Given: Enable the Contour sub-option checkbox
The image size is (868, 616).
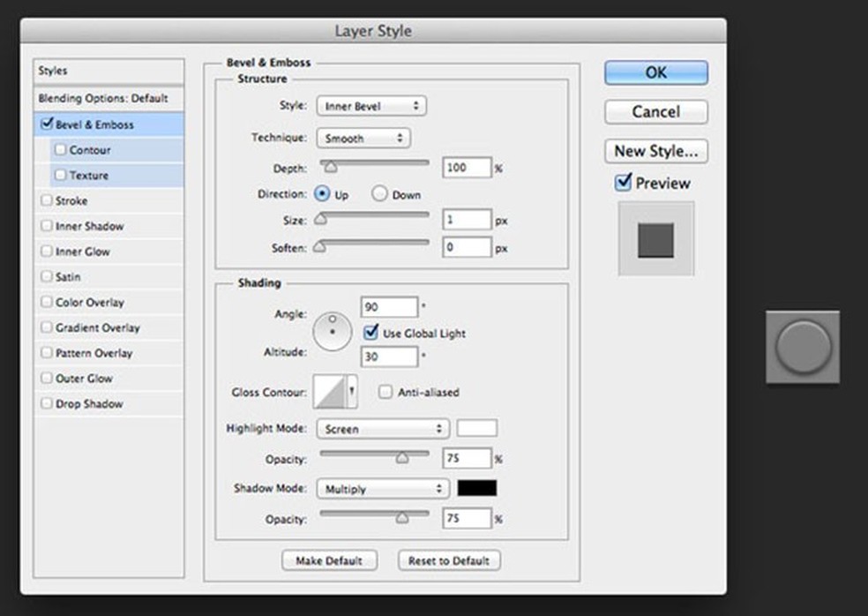Looking at the screenshot, I should pyautogui.click(x=61, y=150).
